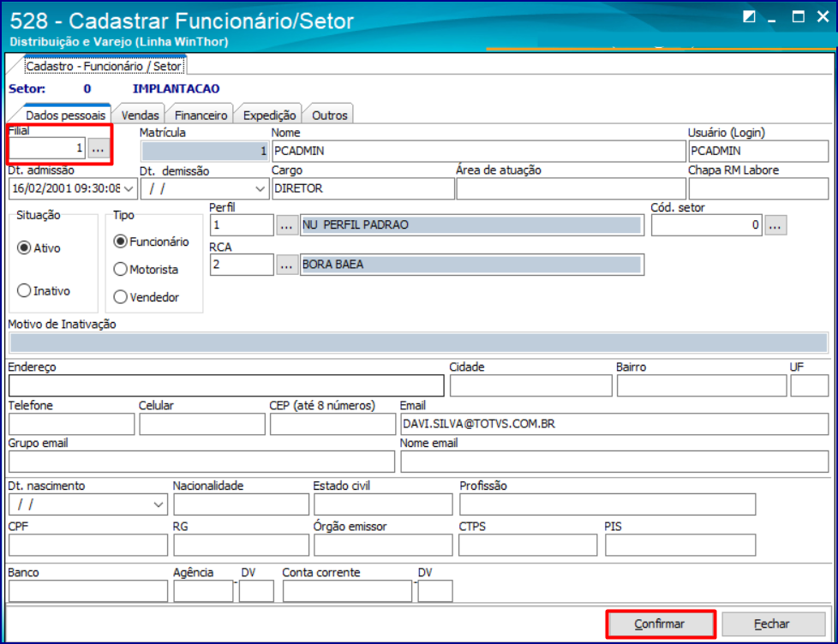This screenshot has width=838, height=644.
Task: Click the Celular input field
Action: pos(202,424)
